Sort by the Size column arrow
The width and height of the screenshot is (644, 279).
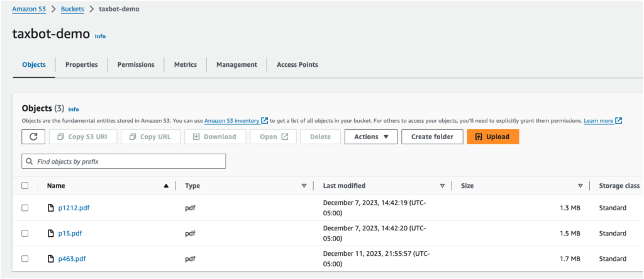[580, 186]
